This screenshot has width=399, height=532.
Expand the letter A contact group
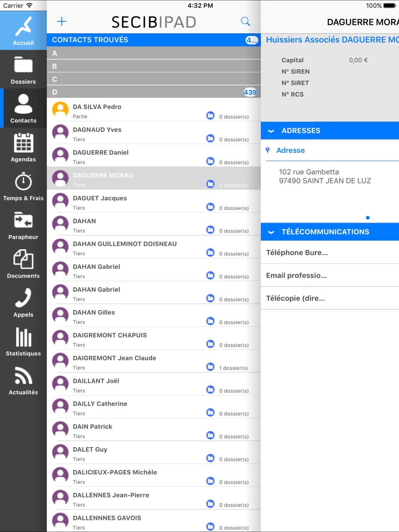click(x=154, y=53)
